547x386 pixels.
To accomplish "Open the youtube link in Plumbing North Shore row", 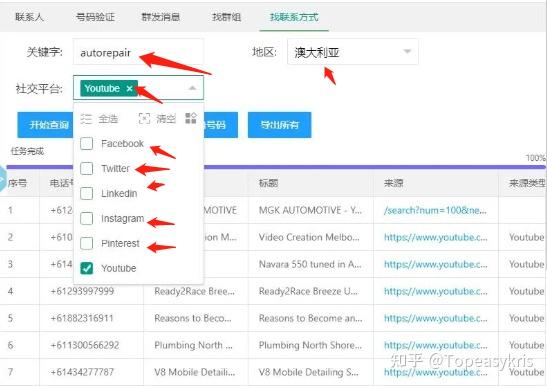I will click(x=436, y=345).
